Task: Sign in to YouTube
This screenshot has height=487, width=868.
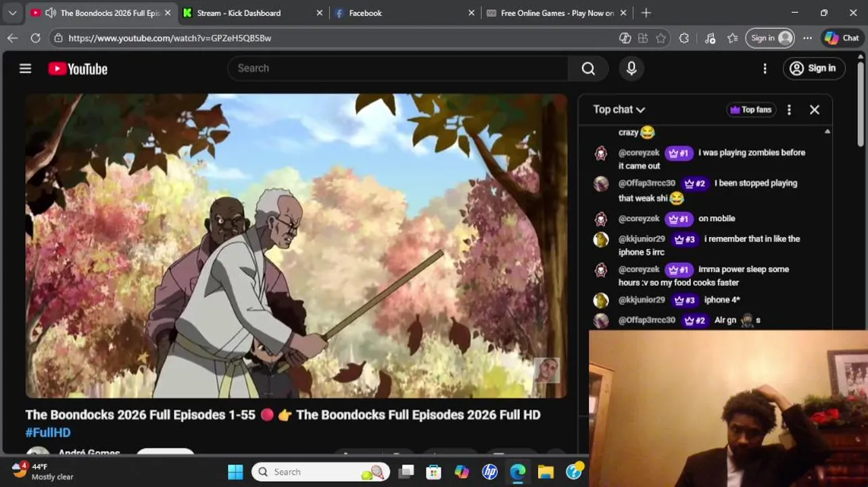Action: click(x=813, y=68)
